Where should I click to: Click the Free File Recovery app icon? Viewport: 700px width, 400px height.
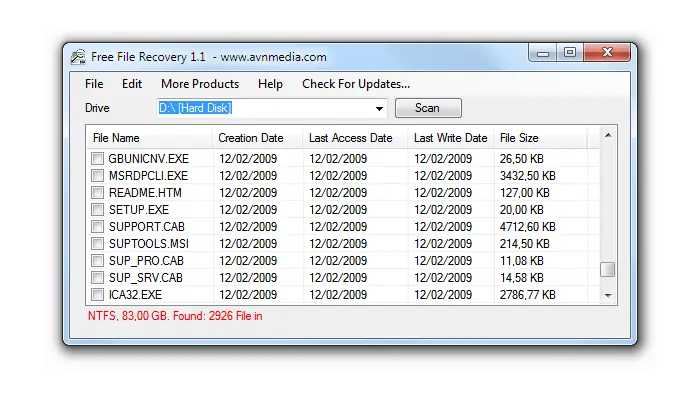point(78,57)
